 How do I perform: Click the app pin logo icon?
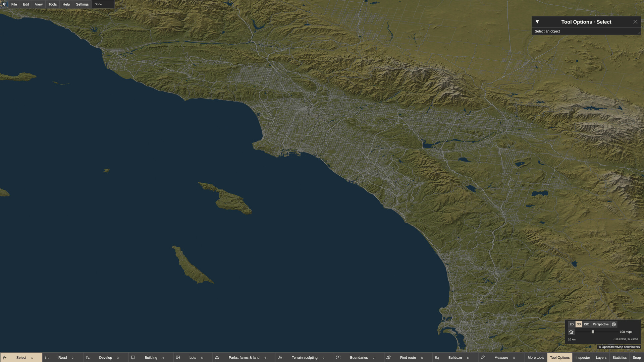click(4, 4)
